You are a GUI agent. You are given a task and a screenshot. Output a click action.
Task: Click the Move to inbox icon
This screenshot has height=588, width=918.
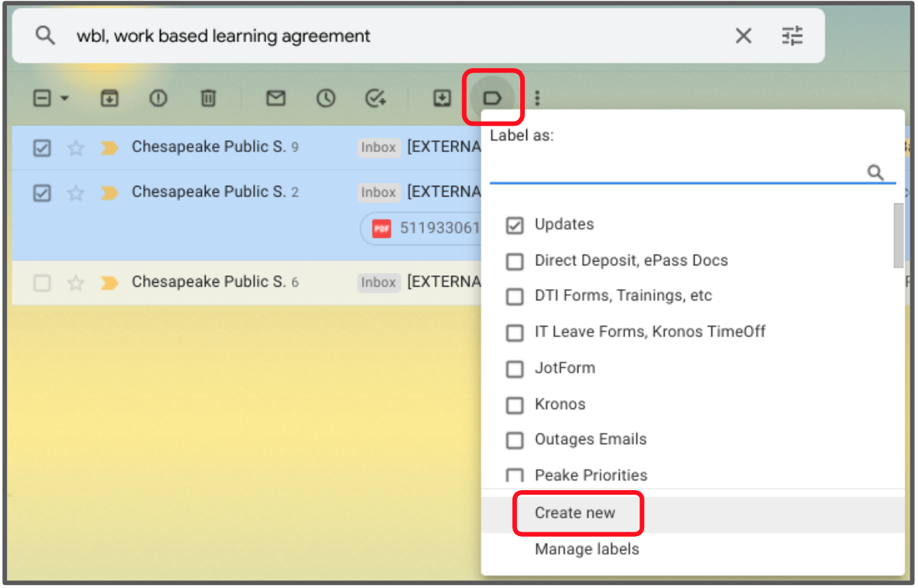point(442,98)
